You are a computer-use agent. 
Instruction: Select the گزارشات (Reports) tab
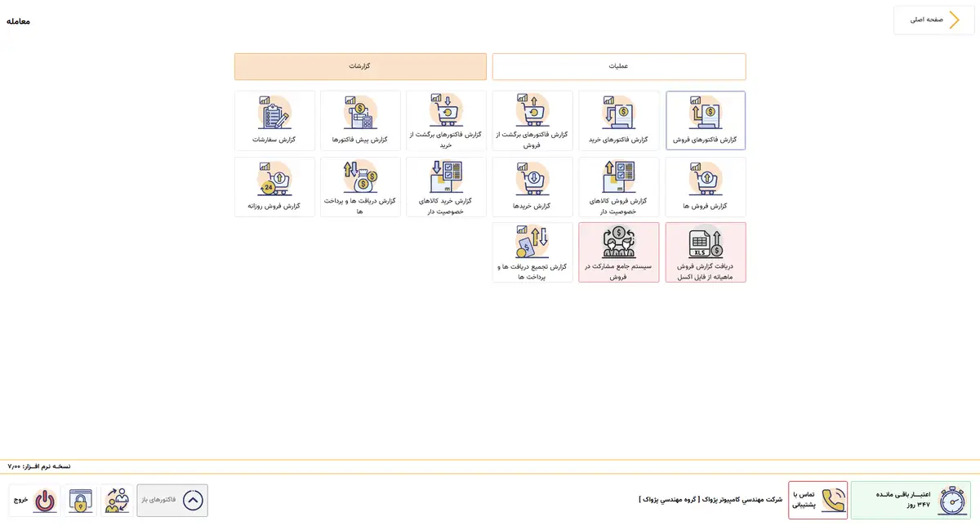tap(360, 67)
